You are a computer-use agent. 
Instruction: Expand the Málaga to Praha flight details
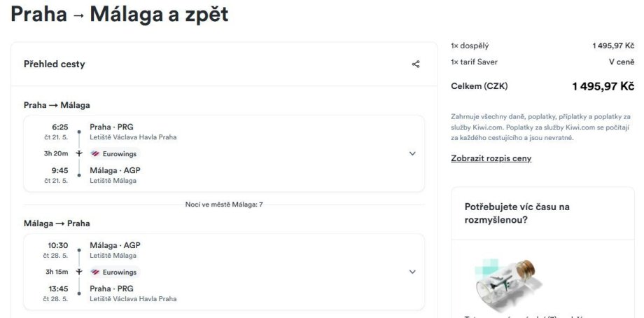pos(412,272)
